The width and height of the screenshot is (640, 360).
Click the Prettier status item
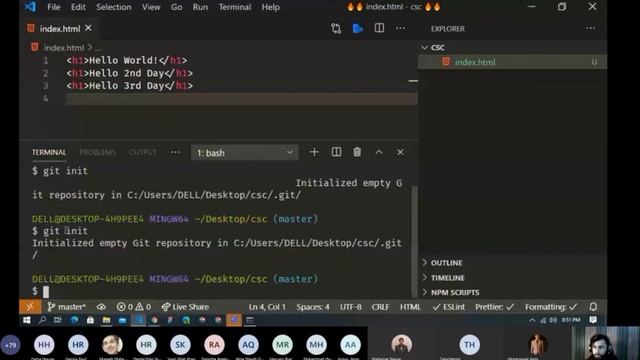pyautogui.click(x=494, y=307)
